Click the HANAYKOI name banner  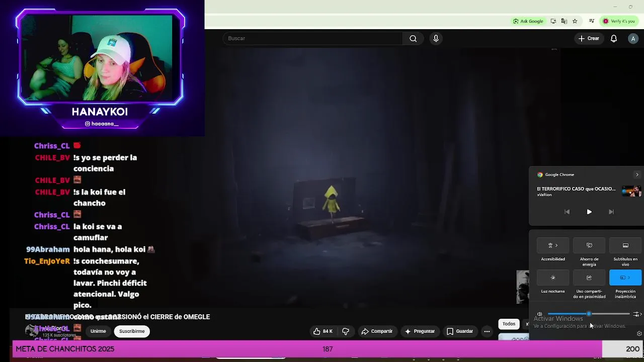[x=100, y=112]
